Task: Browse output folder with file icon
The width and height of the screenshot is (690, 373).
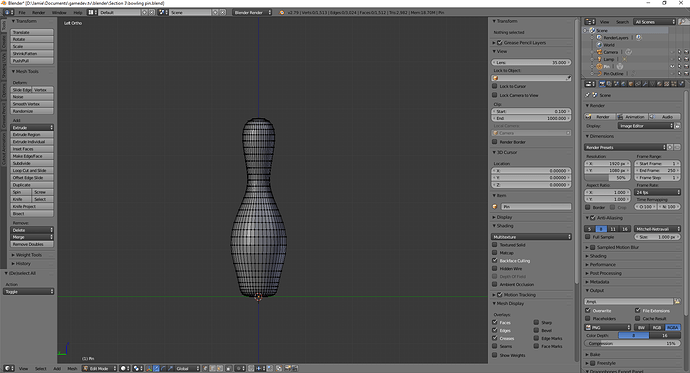Action: point(677,301)
